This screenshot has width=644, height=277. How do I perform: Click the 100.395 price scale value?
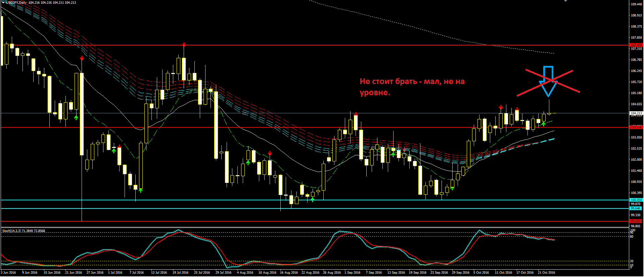coord(636,193)
